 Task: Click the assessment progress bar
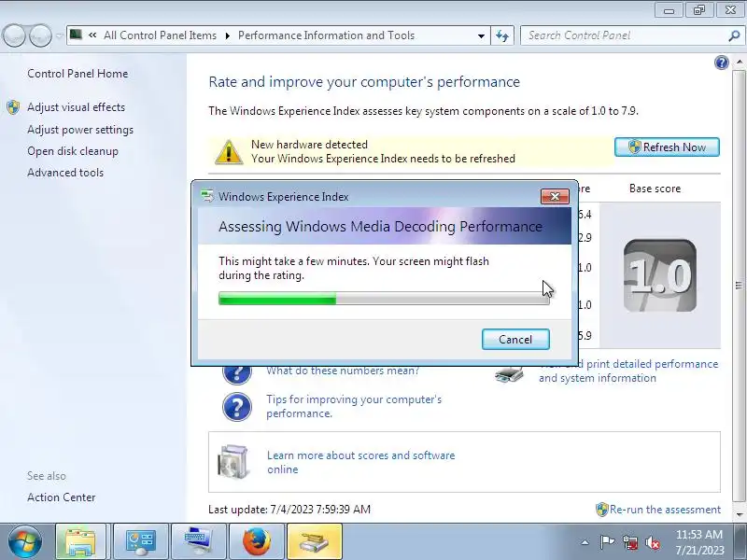click(x=384, y=299)
